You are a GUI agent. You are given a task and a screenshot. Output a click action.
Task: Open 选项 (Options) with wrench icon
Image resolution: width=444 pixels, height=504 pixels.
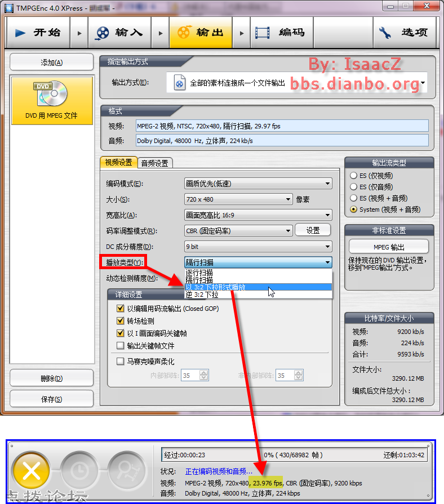pos(405,33)
